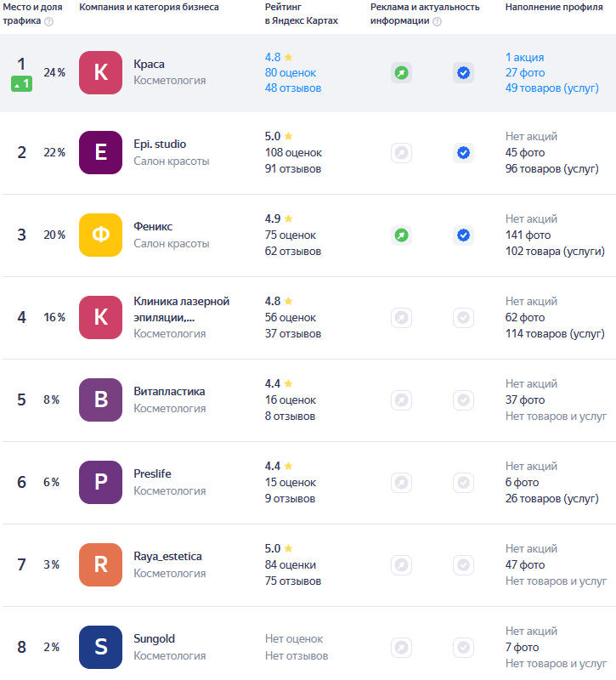Click the Витапластика B logo
This screenshot has height=680, width=616.
100,399
